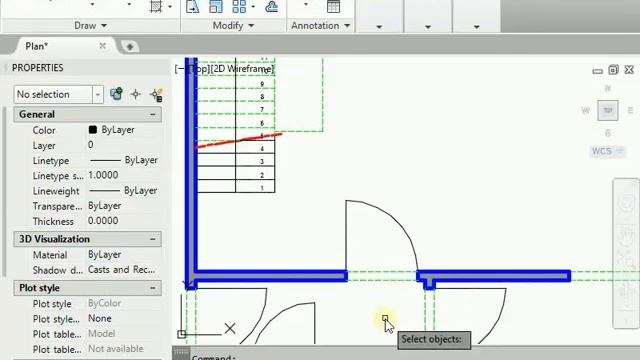Open the [2D Wireframe] visual style menu
Screen dimensions: 640x360
(243, 69)
